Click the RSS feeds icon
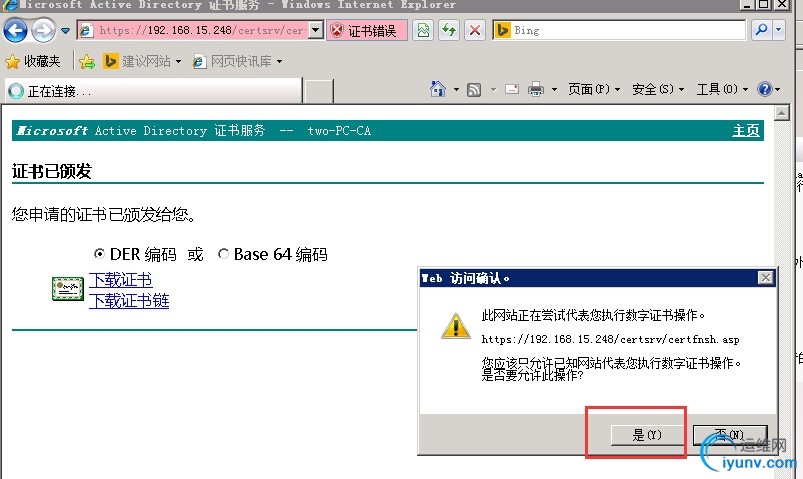The height and width of the screenshot is (479, 803). tap(474, 90)
